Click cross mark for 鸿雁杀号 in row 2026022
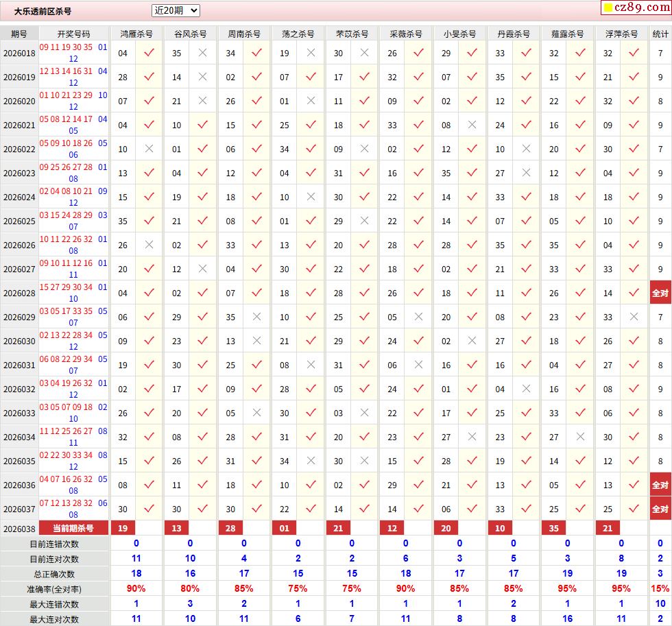 149,149
